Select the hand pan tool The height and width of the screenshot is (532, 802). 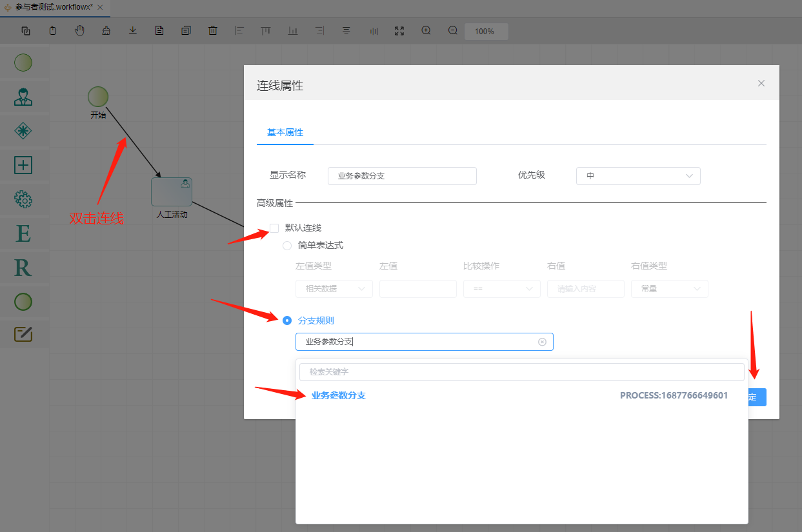point(80,31)
